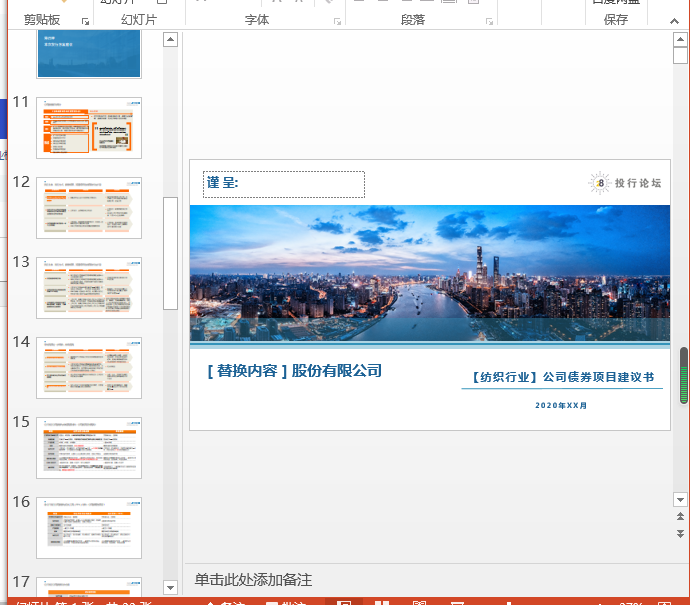Click the 投行论坛 logo on the slide
Screen dimensions: 690x605
626,182
